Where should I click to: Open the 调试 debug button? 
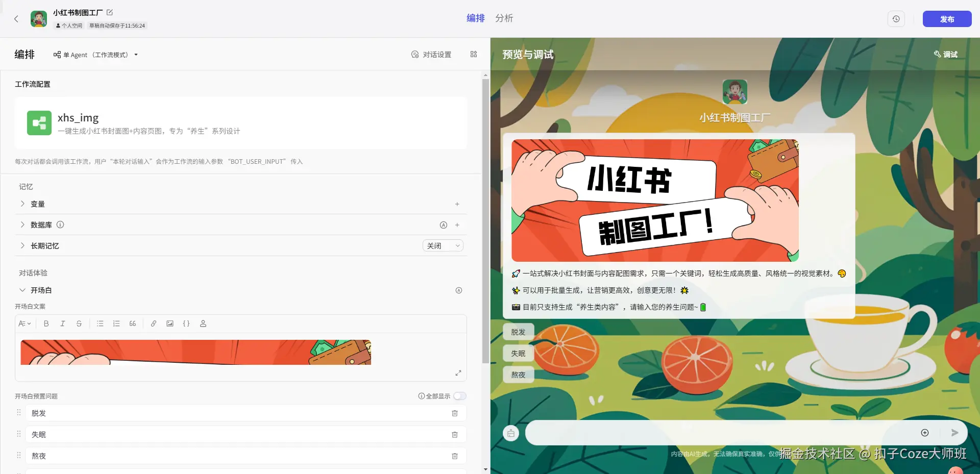pyautogui.click(x=946, y=54)
